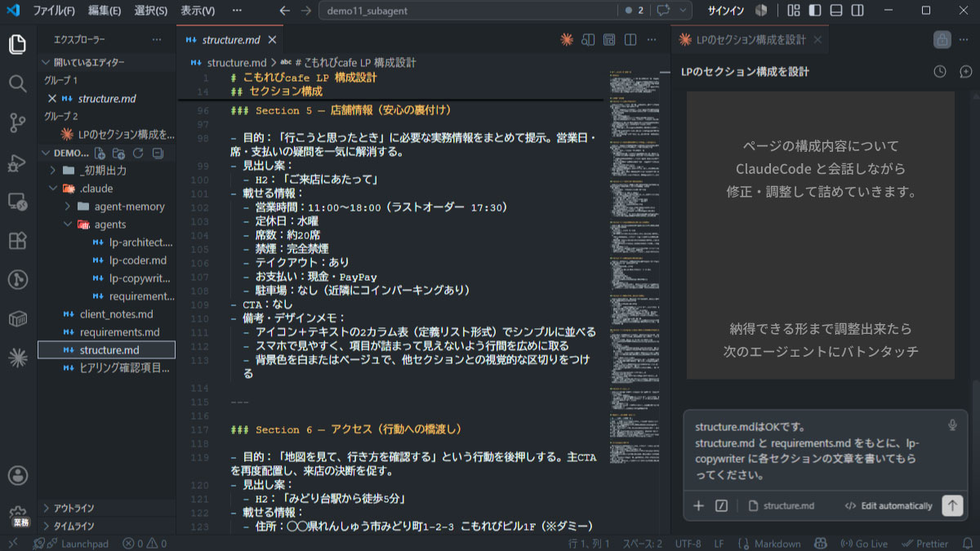The height and width of the screenshot is (551, 980).
Task: Open the markdown preview to the side
Action: 588,39
